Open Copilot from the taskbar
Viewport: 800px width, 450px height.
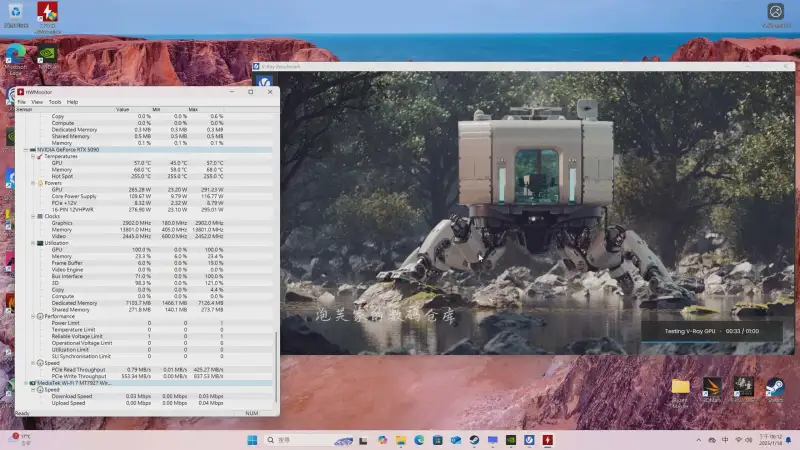click(x=382, y=440)
